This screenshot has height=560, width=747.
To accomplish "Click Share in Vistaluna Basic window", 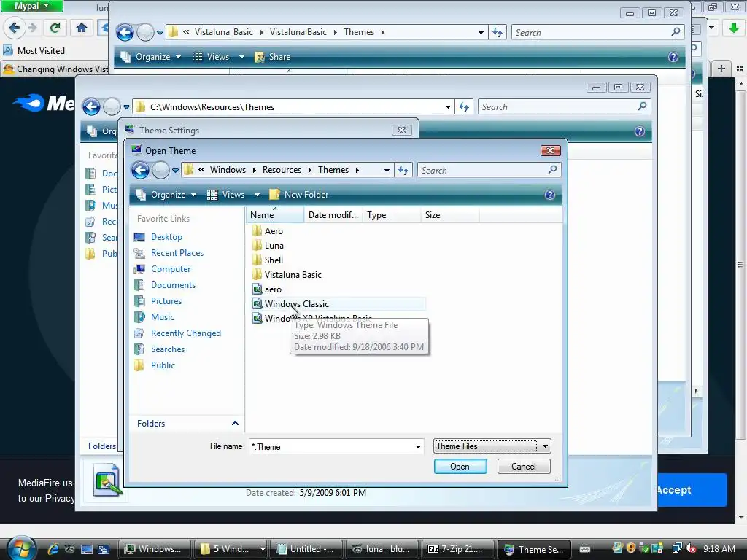I will [x=273, y=57].
